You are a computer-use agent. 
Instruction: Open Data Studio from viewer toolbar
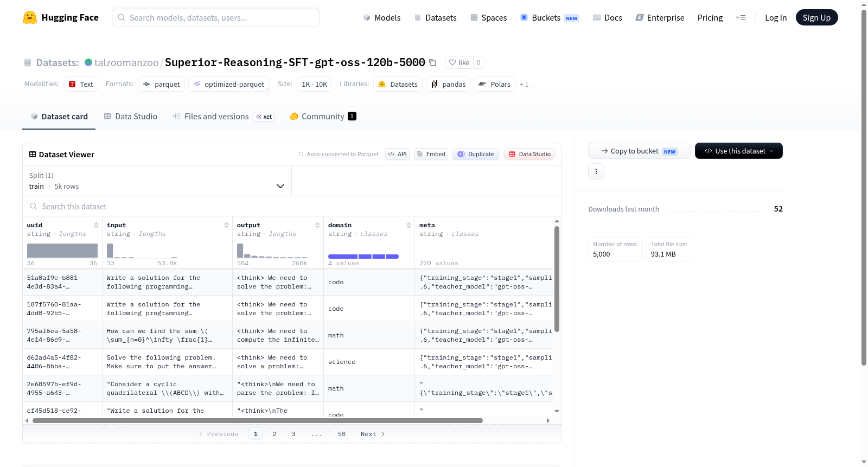point(529,154)
